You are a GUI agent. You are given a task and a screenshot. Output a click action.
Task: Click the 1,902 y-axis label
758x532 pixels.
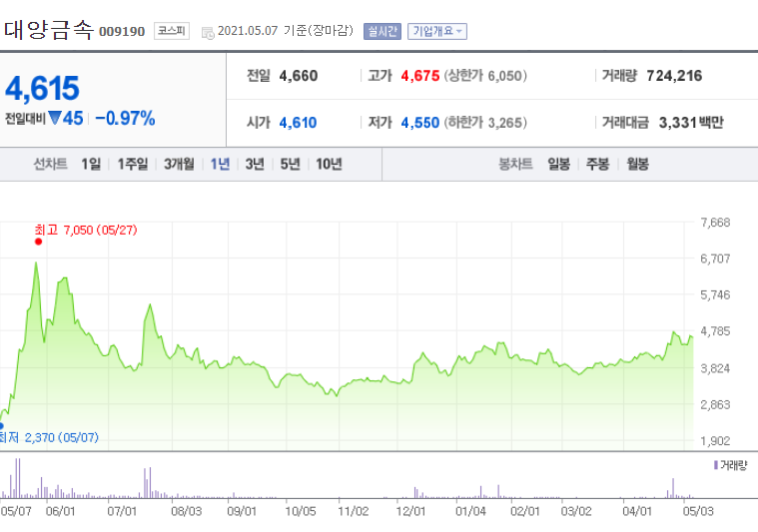click(x=715, y=441)
